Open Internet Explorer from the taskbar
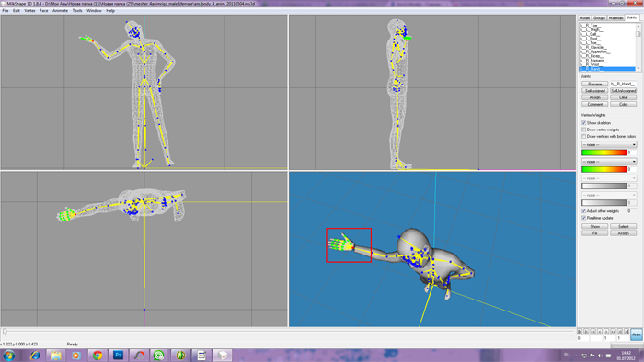 pos(35,355)
